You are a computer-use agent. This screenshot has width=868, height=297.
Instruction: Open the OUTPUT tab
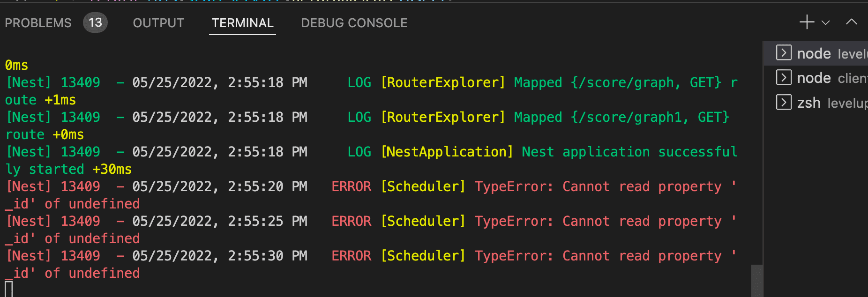[158, 23]
